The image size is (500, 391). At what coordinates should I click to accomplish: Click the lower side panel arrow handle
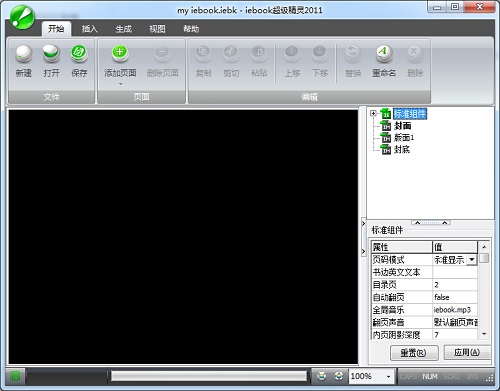(364, 252)
